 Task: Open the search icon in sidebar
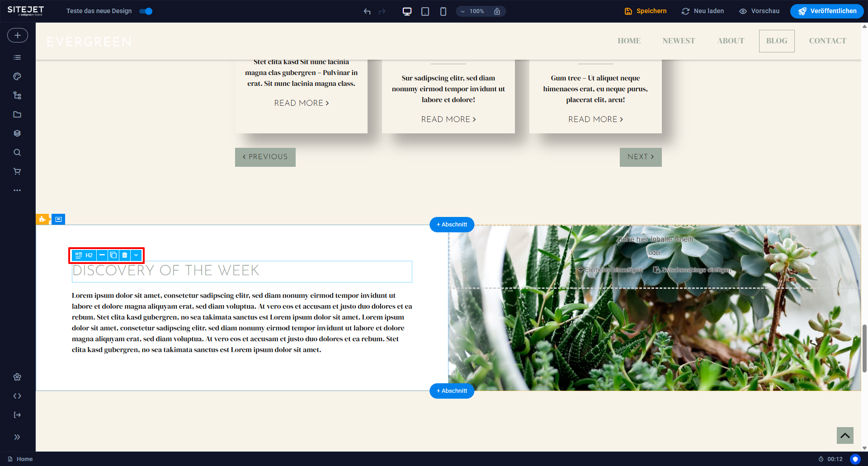(x=17, y=152)
